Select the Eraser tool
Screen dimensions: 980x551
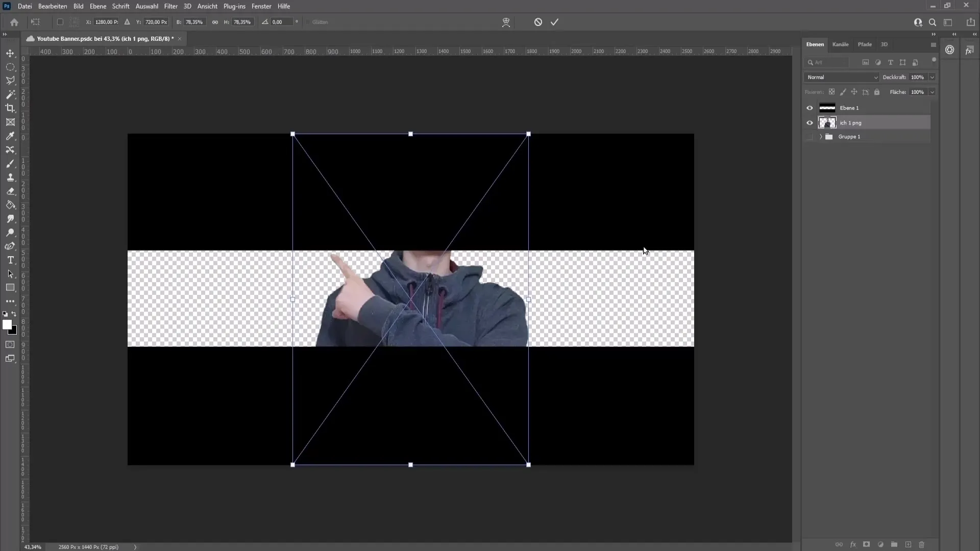[10, 191]
